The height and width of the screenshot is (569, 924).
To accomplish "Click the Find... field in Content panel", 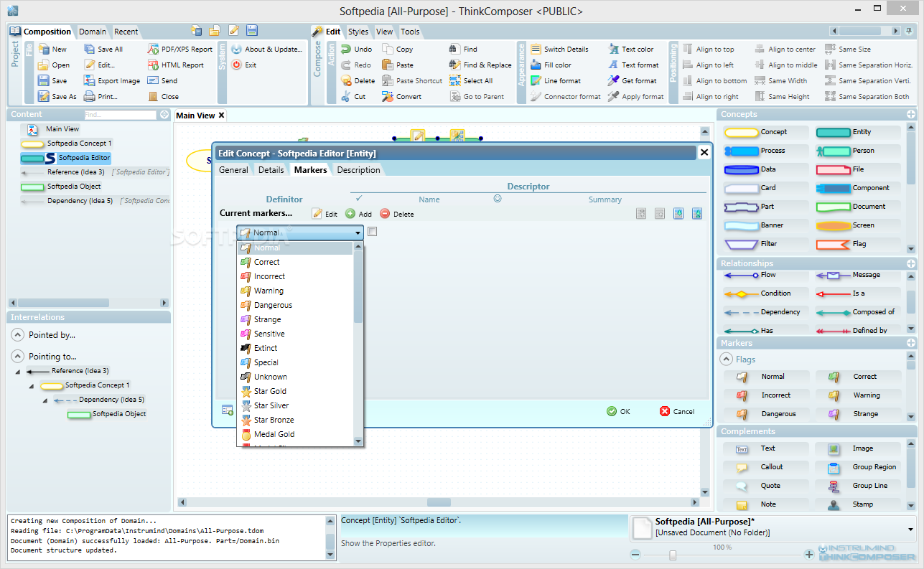I will pyautogui.click(x=120, y=115).
